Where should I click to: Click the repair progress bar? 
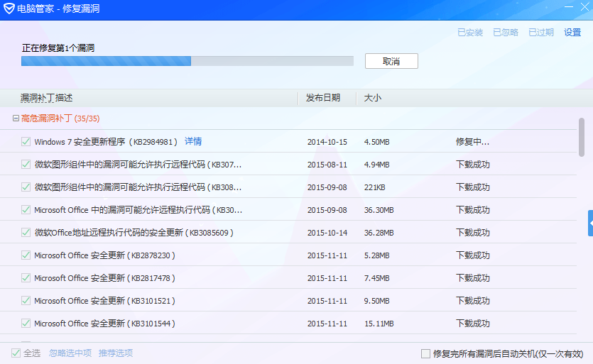click(x=187, y=61)
